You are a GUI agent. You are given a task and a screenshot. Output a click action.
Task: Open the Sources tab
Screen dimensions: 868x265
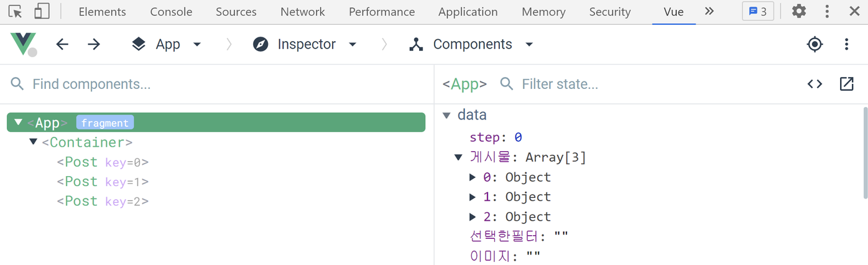pos(236,12)
